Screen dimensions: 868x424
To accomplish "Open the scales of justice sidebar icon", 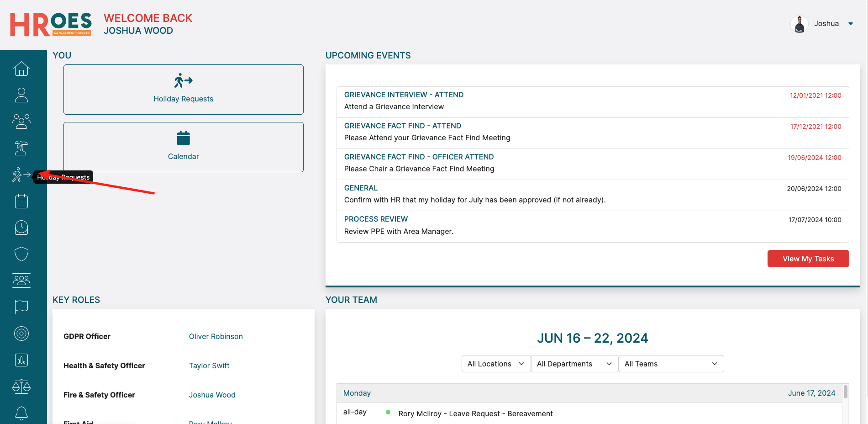I will (x=21, y=387).
